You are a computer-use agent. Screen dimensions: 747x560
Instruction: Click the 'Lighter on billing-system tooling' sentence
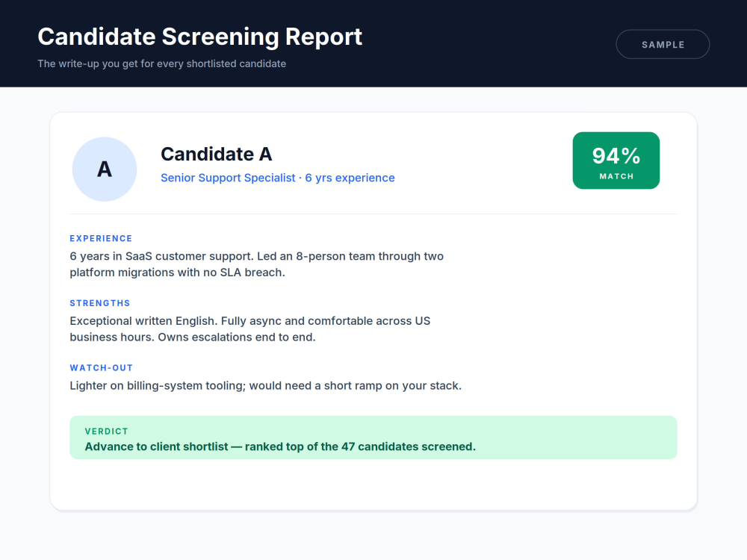click(266, 386)
